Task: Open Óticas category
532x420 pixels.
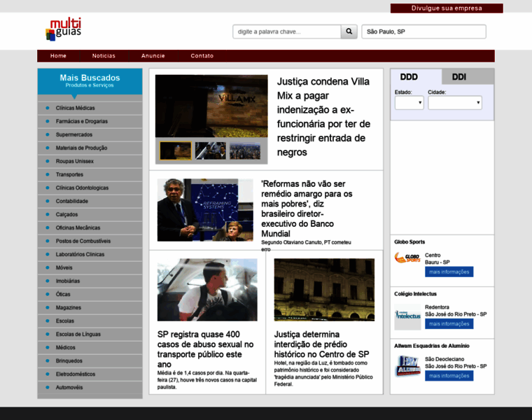Action: pos(90,294)
